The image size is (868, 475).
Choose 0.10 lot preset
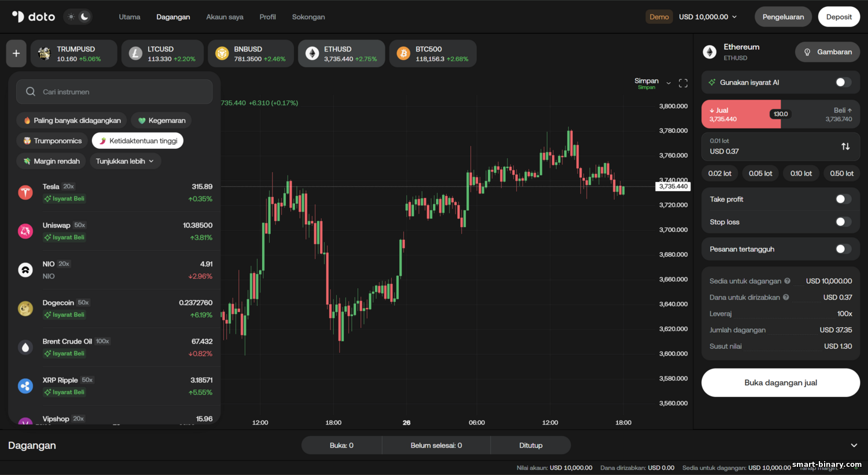[801, 173]
